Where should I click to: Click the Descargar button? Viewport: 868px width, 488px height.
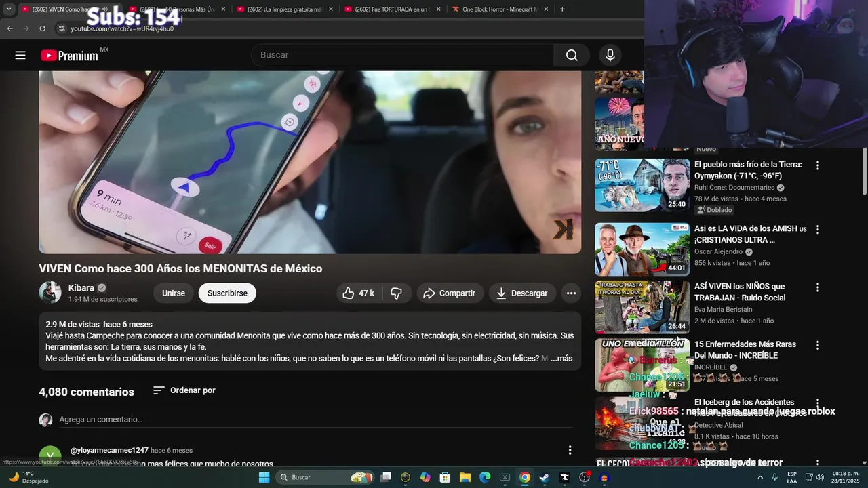pyautogui.click(x=522, y=293)
